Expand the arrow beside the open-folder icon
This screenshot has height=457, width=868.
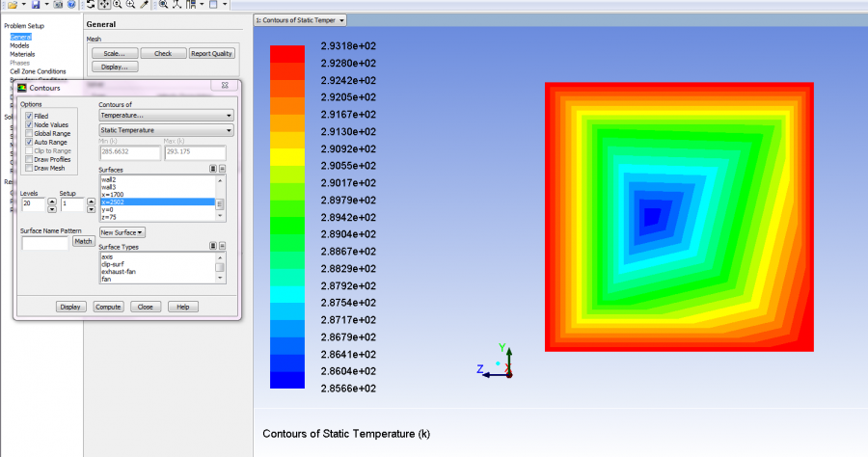(x=24, y=5)
